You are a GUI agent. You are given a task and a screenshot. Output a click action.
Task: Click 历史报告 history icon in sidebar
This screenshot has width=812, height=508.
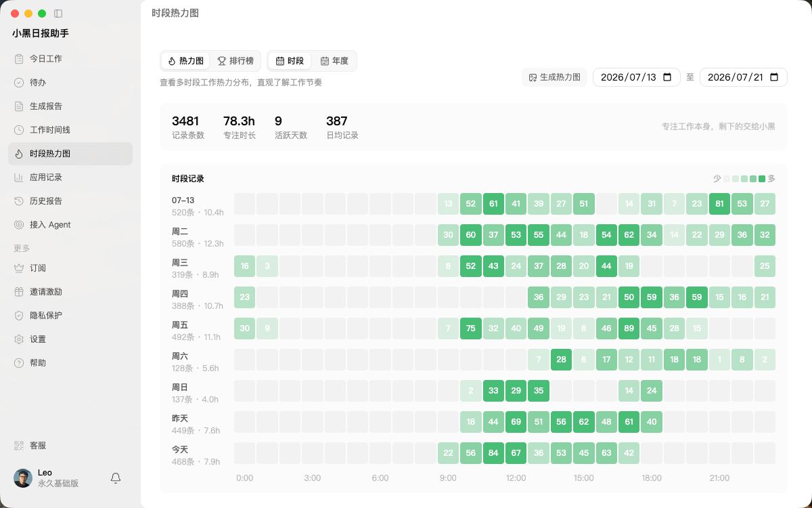coord(19,201)
